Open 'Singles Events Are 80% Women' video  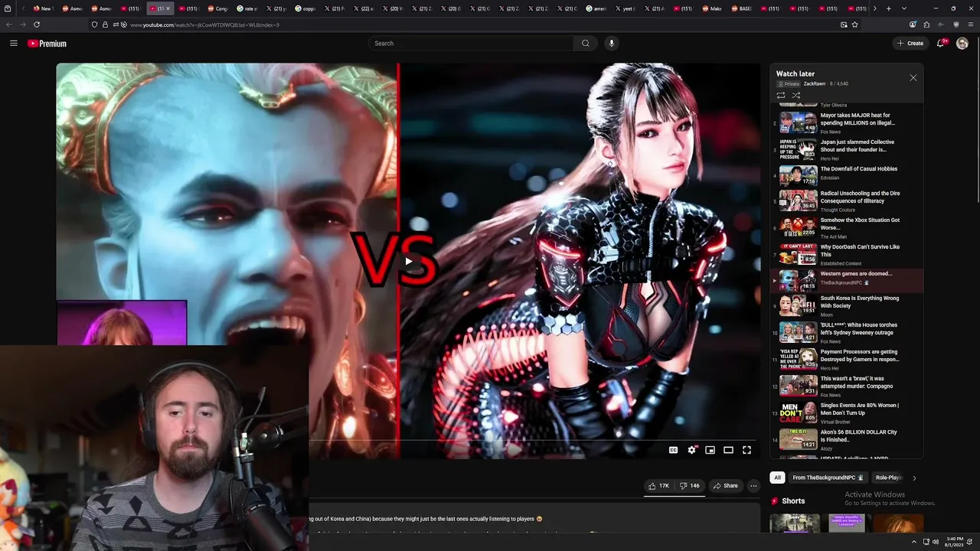[x=847, y=412]
